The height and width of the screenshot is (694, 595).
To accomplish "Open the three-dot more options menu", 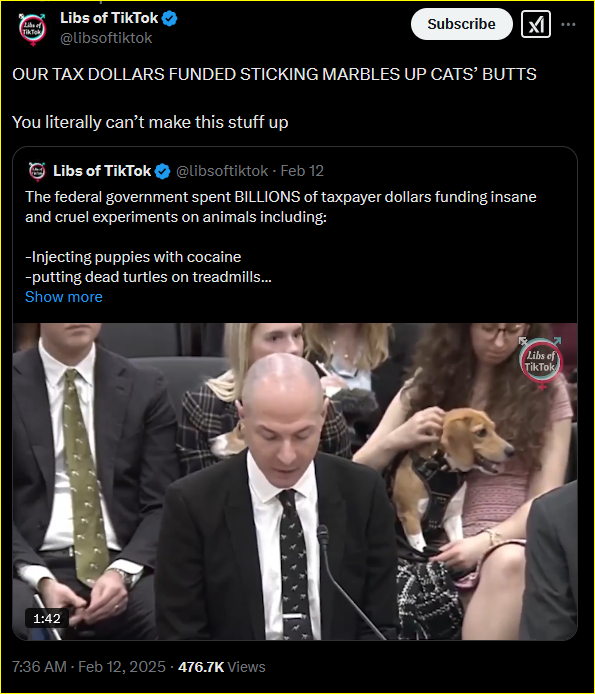I will [568, 24].
